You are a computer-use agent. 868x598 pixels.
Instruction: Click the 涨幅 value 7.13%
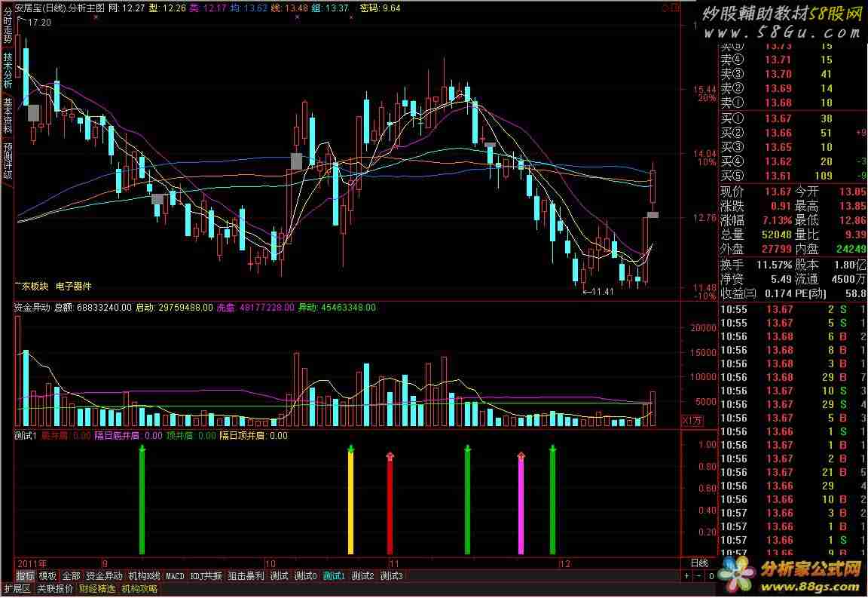pyautogui.click(x=777, y=221)
